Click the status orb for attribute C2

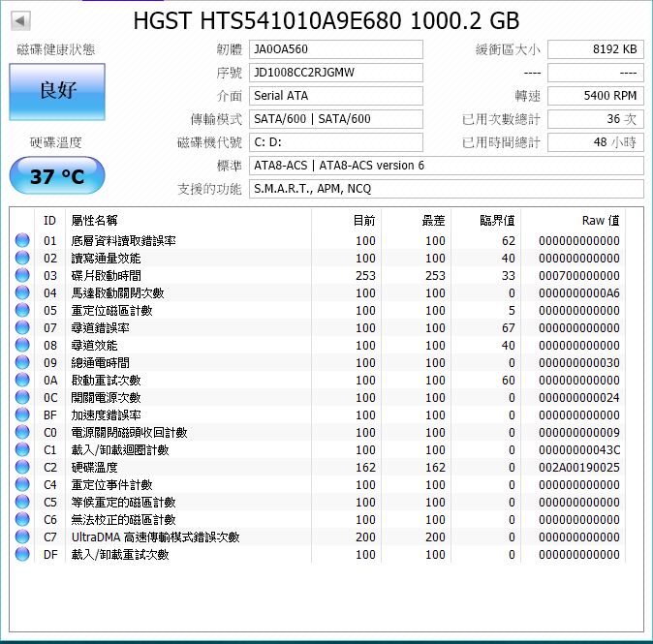coord(22,468)
